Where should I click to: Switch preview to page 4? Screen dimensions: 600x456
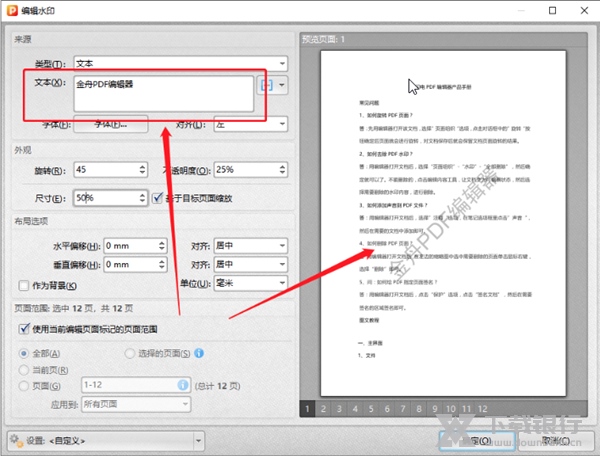pyautogui.click(x=355, y=409)
